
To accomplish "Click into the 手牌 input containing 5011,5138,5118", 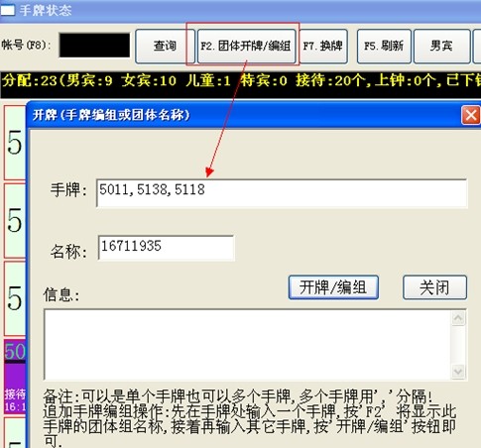I will (x=282, y=193).
